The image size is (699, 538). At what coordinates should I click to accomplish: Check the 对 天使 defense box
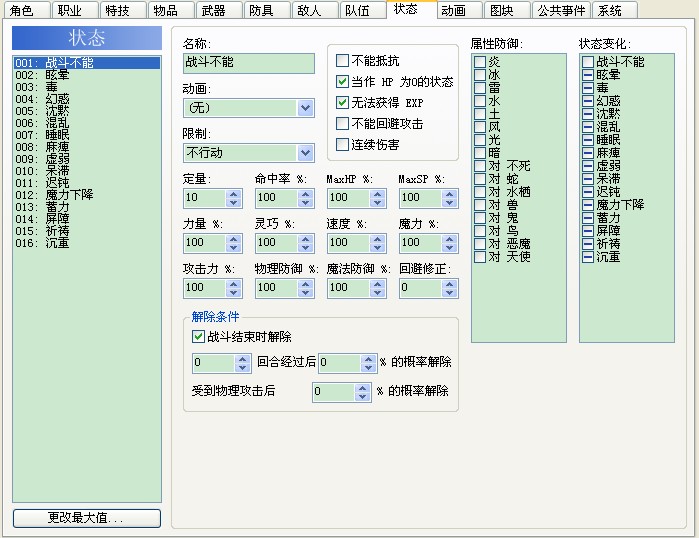coord(480,257)
